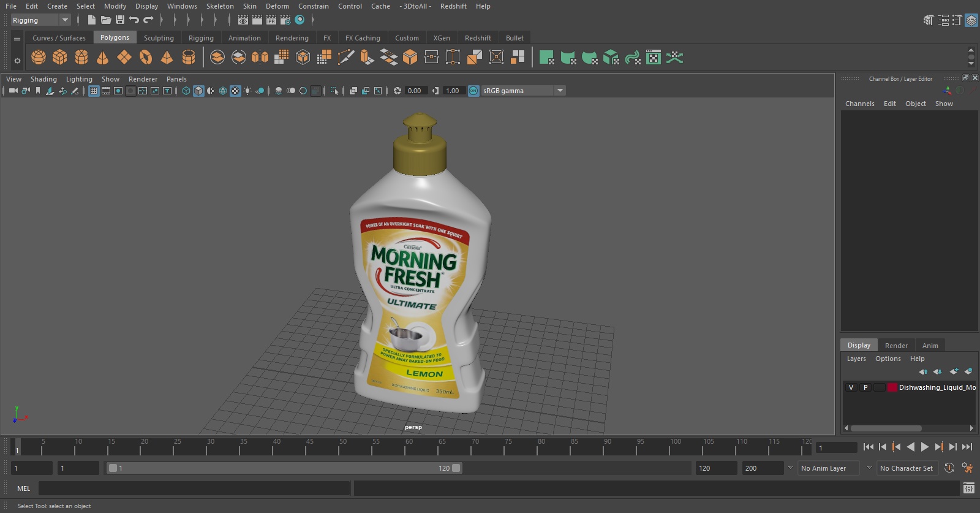Open the shelf tabs menu icon
The image size is (980, 513).
pyautogui.click(x=17, y=39)
